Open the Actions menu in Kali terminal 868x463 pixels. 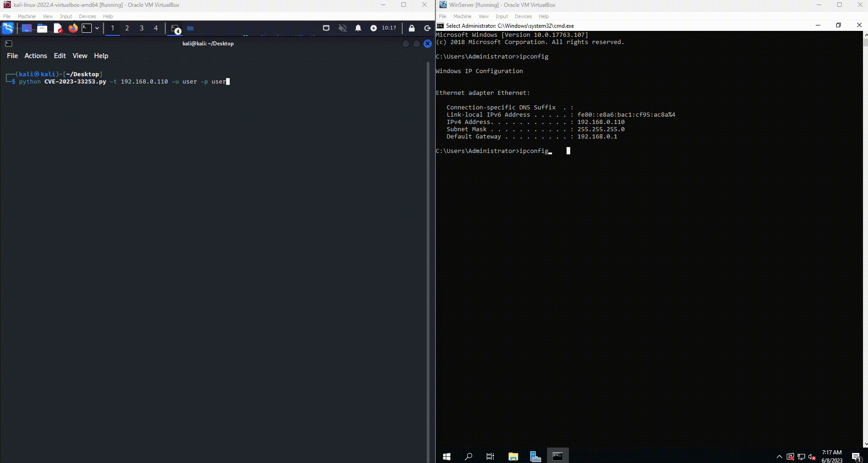coord(36,56)
